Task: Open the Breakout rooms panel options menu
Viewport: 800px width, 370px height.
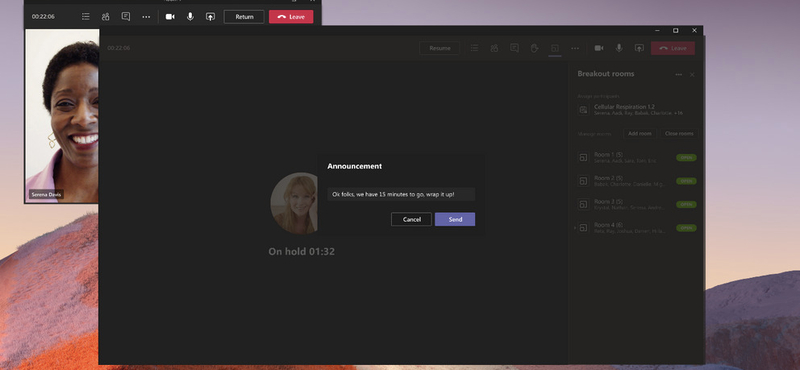Action: pyautogui.click(x=679, y=75)
